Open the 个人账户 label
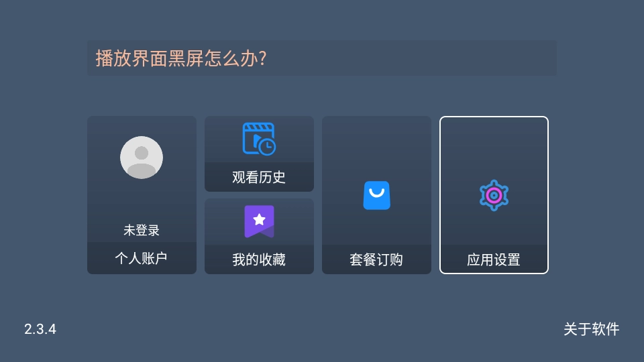644x362 pixels. pos(142,258)
